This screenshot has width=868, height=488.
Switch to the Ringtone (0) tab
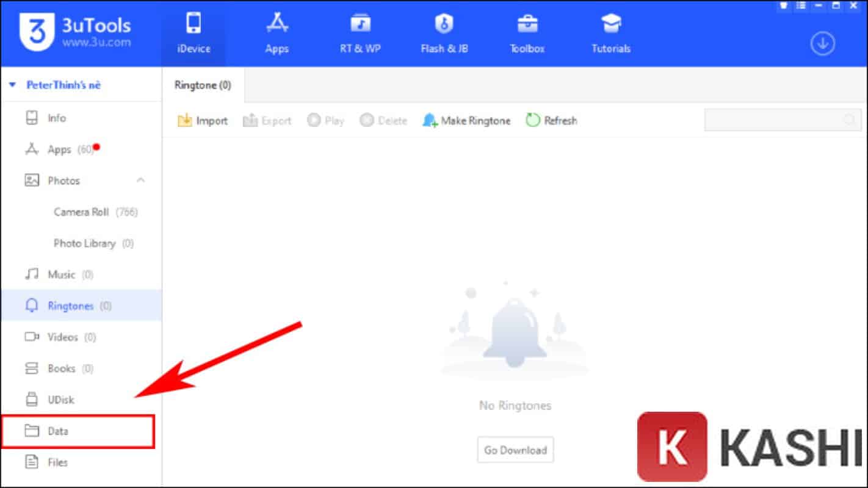point(203,85)
